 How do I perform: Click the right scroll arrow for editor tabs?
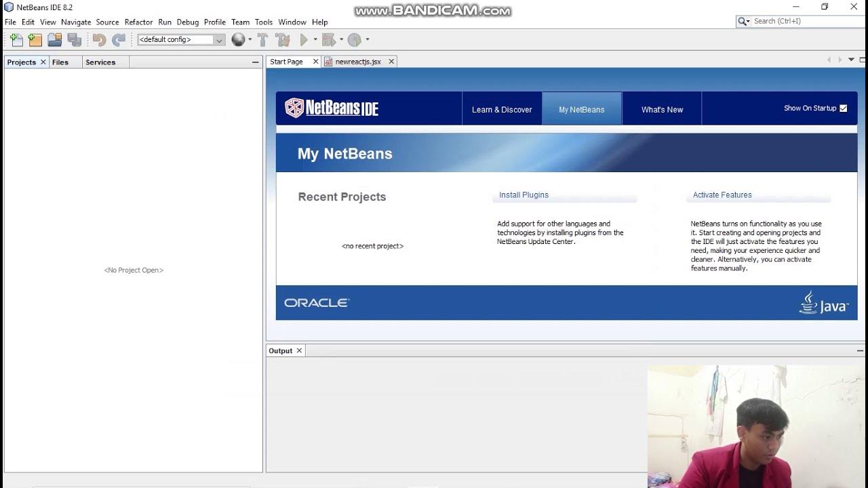click(840, 60)
